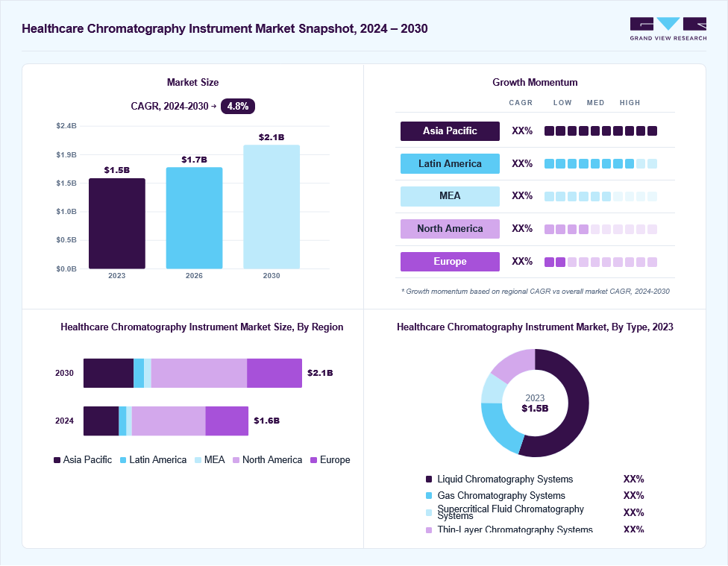
Task: Click the Grand View Research logo
Action: [x=668, y=29]
